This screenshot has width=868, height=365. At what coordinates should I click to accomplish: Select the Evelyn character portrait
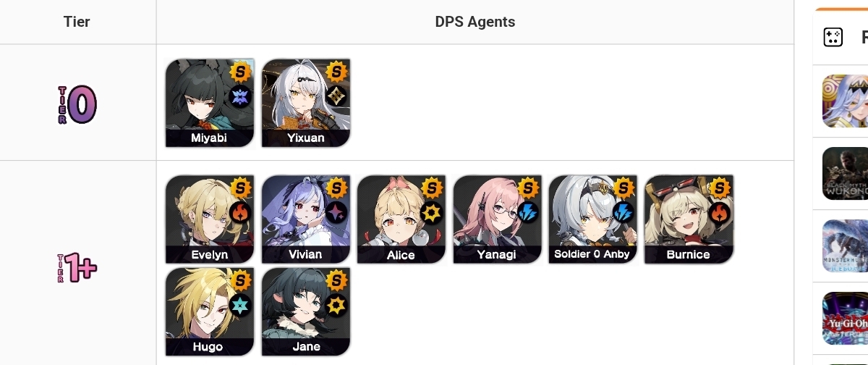pos(210,219)
